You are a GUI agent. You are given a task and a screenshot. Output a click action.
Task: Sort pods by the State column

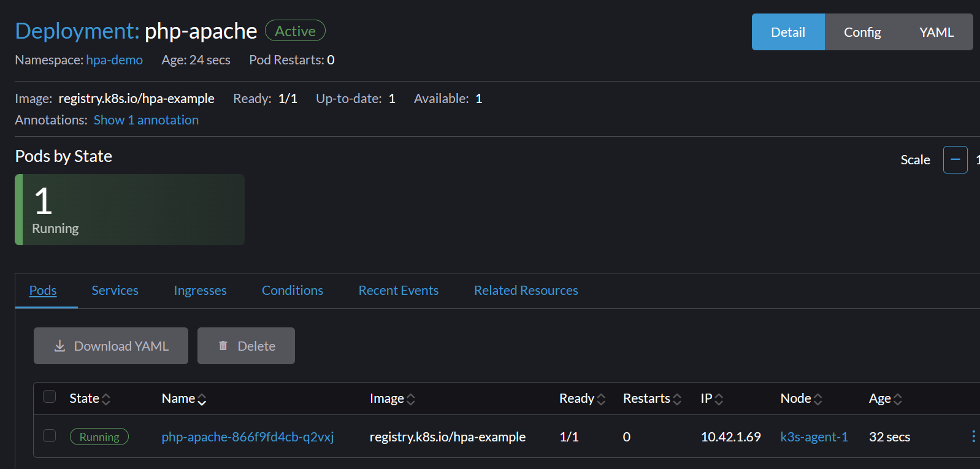coord(90,398)
